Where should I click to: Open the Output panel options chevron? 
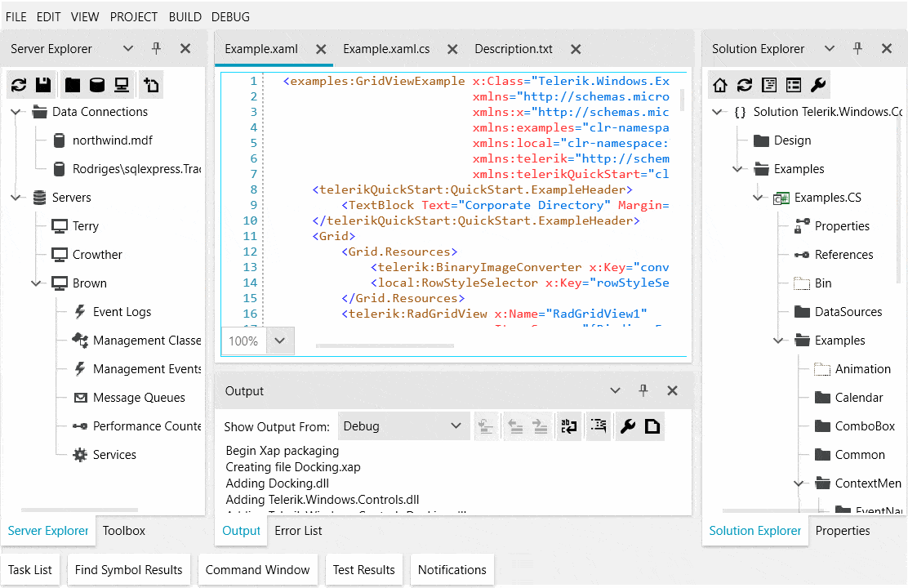[x=616, y=390]
